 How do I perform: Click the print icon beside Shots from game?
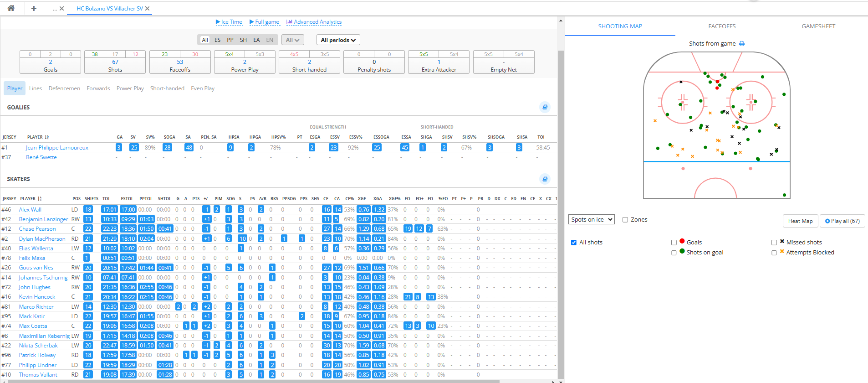coord(742,44)
